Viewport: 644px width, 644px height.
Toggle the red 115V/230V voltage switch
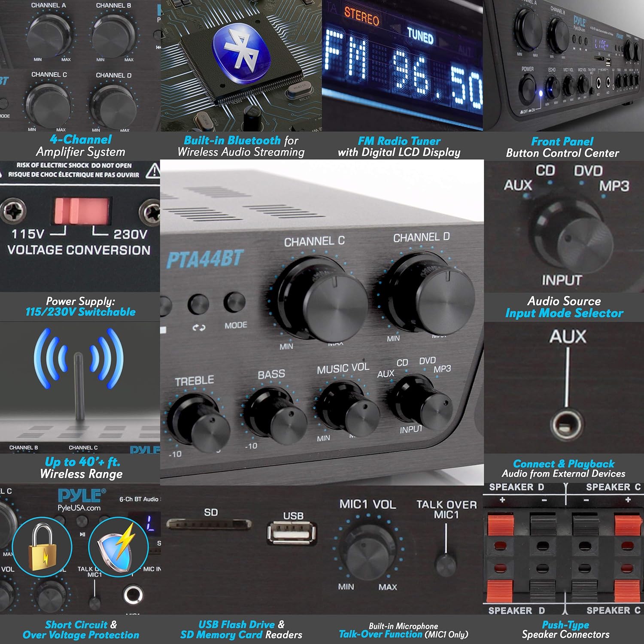(82, 211)
